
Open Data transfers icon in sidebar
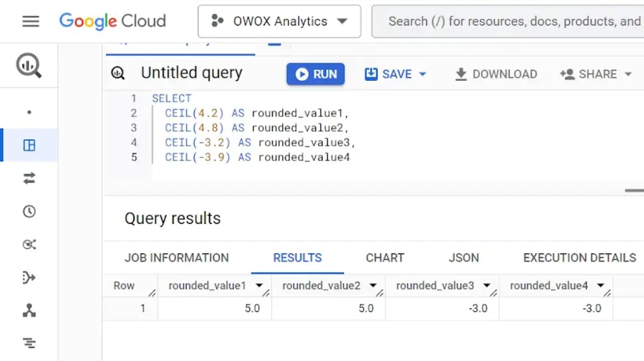click(x=29, y=178)
